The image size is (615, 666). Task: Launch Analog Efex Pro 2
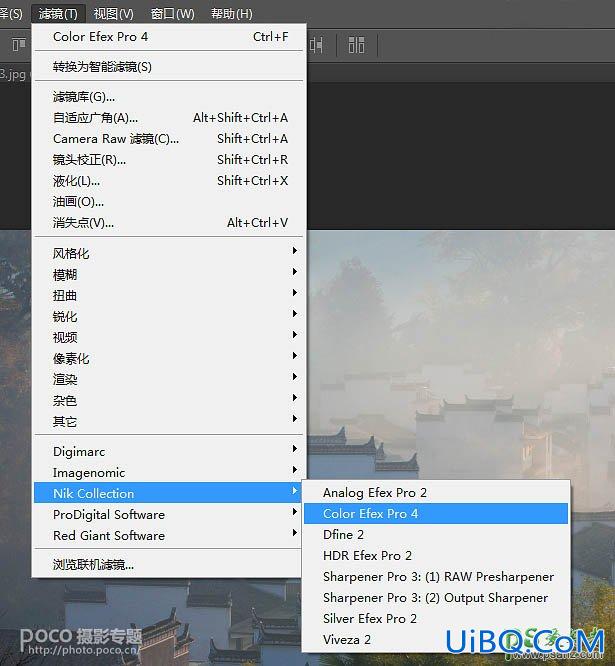coord(436,493)
